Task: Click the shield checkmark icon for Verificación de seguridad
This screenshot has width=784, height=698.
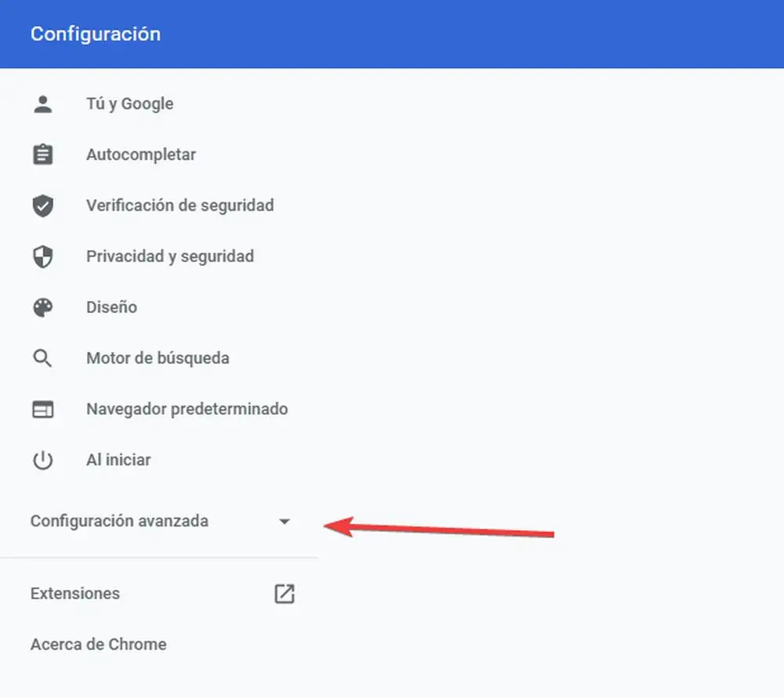Action: pyautogui.click(x=42, y=205)
